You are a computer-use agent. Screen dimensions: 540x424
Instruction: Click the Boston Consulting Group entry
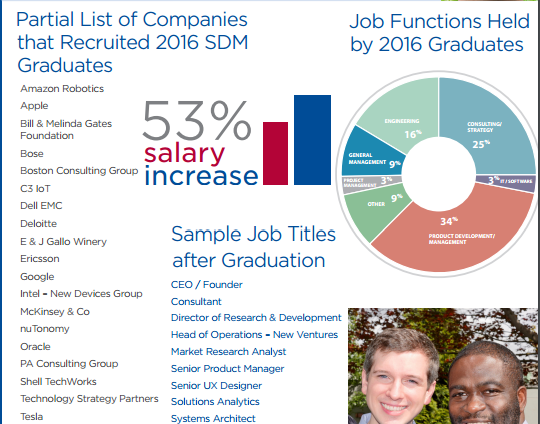[x=79, y=171]
